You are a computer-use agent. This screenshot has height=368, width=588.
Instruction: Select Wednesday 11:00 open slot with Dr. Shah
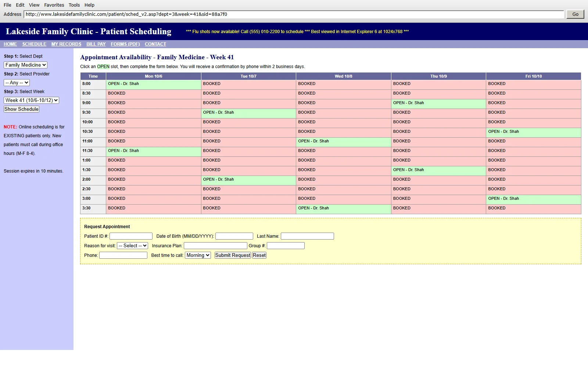pyautogui.click(x=344, y=142)
